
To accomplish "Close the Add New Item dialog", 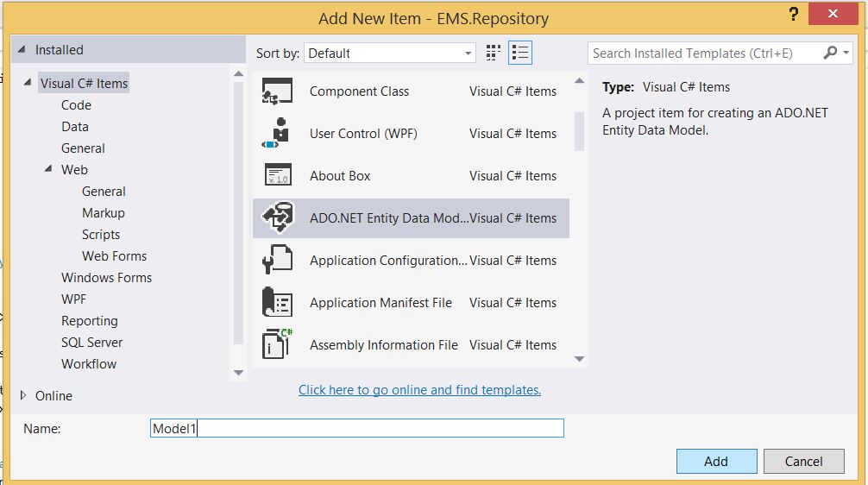I will click(833, 13).
